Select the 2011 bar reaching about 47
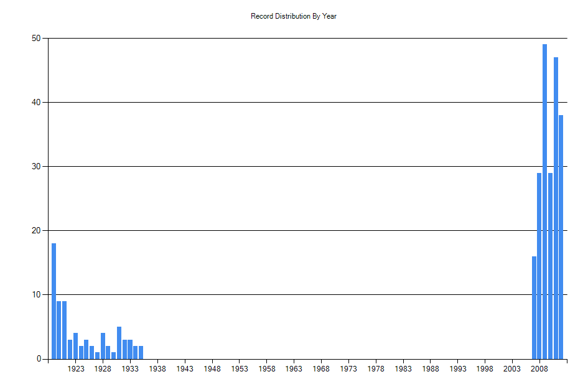 556,208
